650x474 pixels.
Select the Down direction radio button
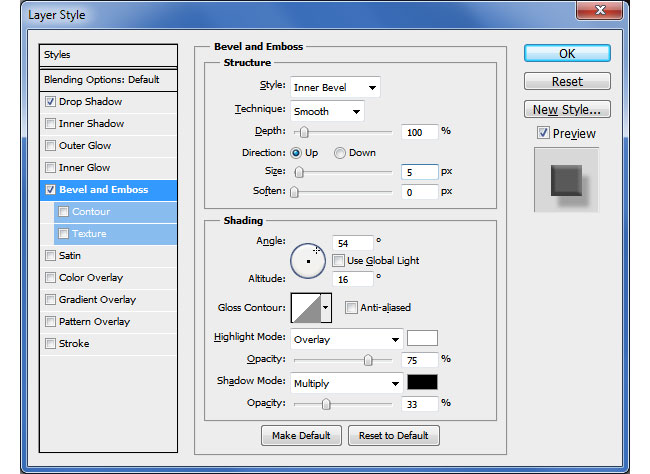(340, 153)
